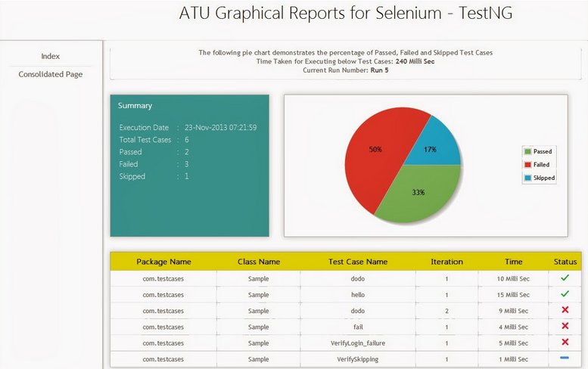Click the Test Case Name column header

coord(358,262)
